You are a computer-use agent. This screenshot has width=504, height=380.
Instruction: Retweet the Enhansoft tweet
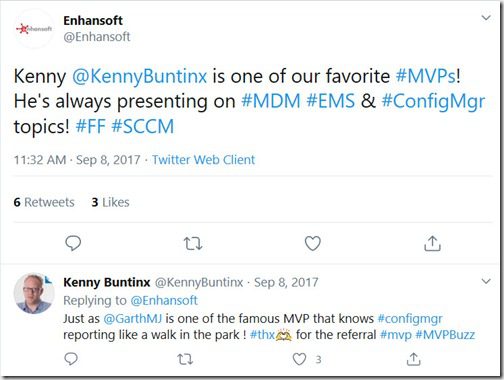[193, 244]
